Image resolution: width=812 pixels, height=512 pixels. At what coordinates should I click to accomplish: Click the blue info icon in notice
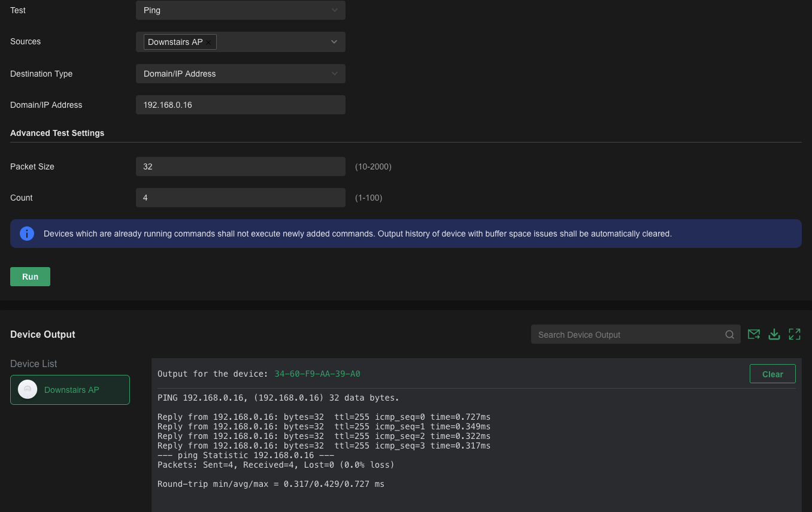[27, 234]
